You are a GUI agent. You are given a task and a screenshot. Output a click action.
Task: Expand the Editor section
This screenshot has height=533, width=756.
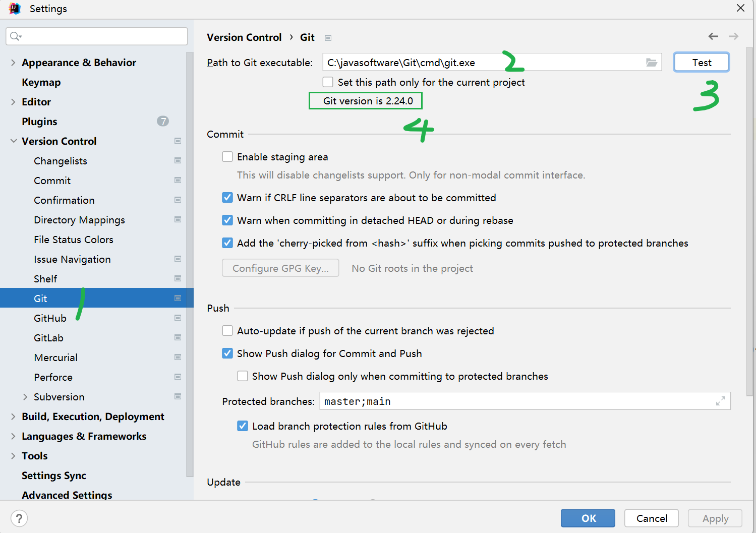click(x=13, y=102)
